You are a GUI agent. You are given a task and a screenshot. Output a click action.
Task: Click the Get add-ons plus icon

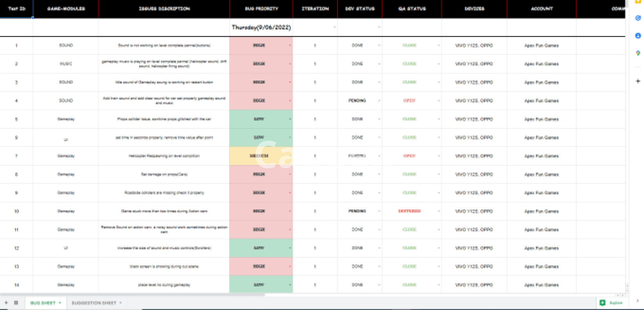(x=638, y=81)
